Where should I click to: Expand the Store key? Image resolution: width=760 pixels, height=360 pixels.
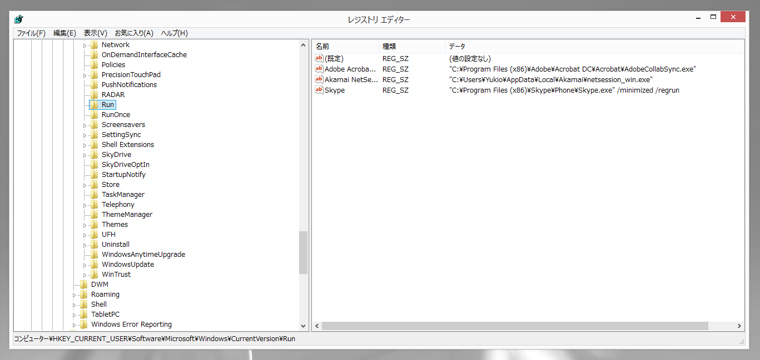pos(84,185)
